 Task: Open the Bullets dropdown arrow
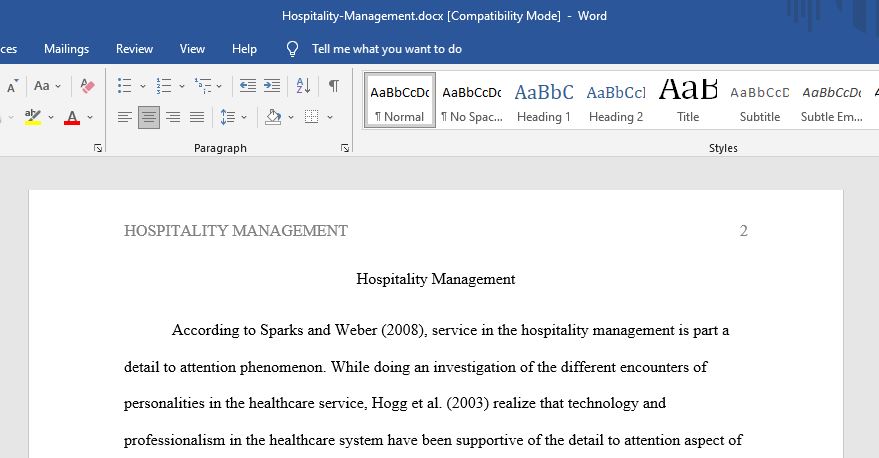tap(142, 86)
